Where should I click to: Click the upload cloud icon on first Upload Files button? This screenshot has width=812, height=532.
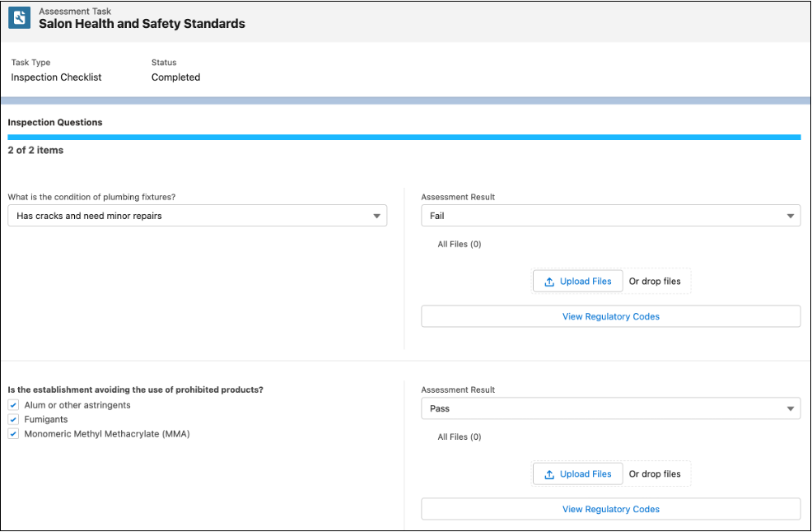[x=549, y=281]
